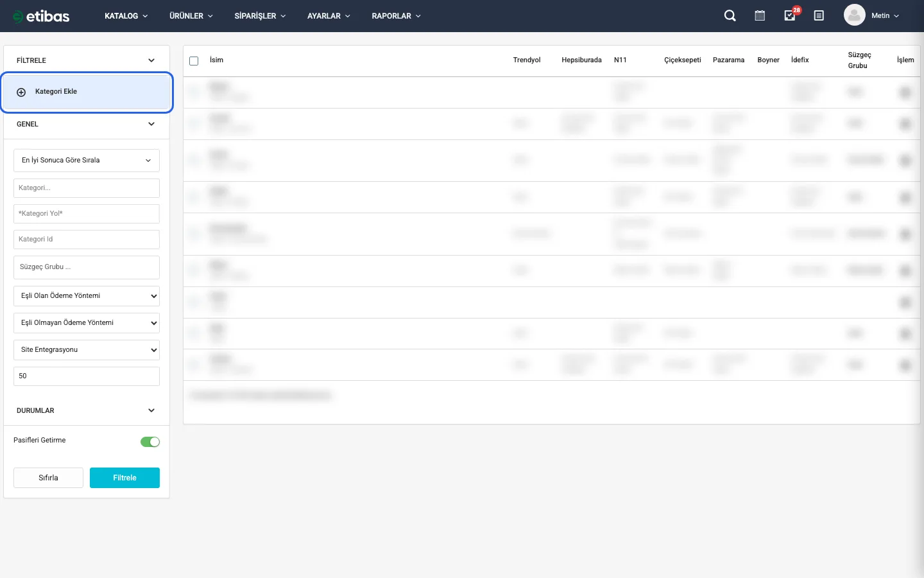Focus the Süzgeç Grubu input field
Image resolution: width=924 pixels, height=578 pixels.
point(86,267)
